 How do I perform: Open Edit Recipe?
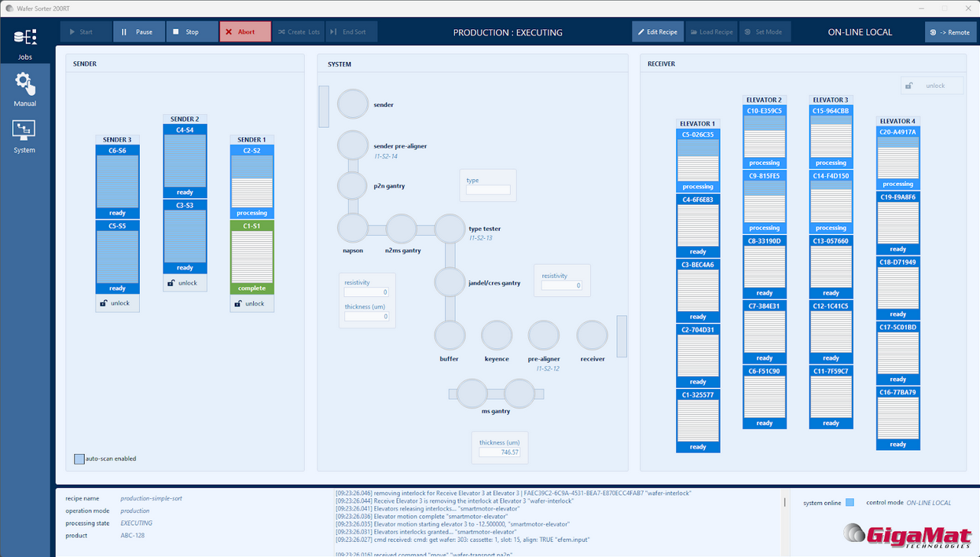657,32
